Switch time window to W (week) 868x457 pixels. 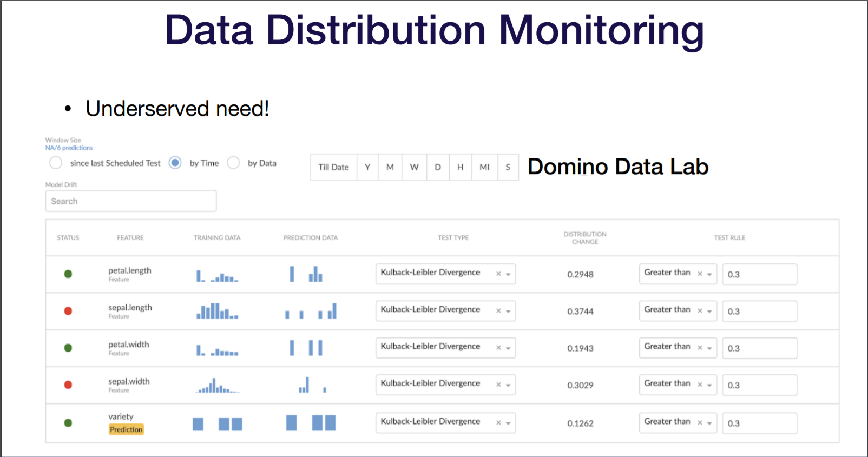[x=414, y=167]
